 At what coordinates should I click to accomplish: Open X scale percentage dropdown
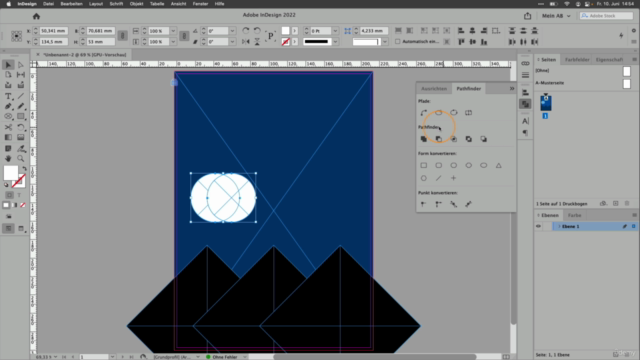173,31
